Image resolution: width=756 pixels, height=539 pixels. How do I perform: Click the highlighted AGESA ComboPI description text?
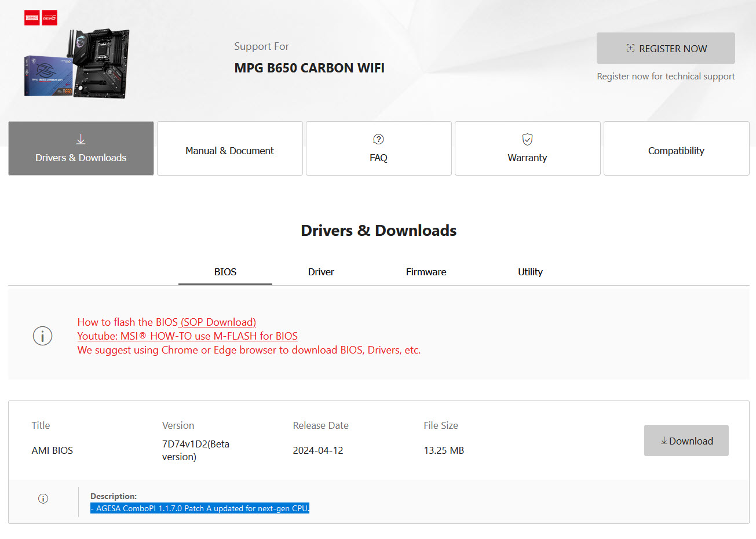click(x=200, y=508)
